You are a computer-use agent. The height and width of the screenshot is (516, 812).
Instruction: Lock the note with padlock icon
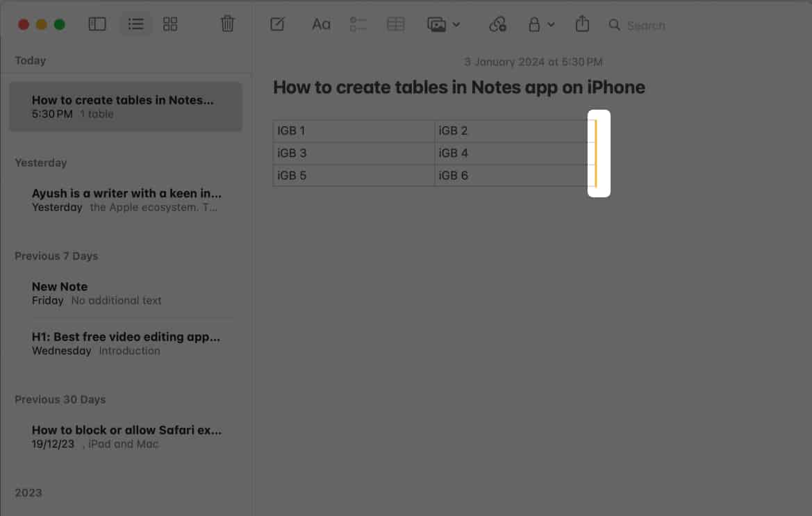click(534, 24)
